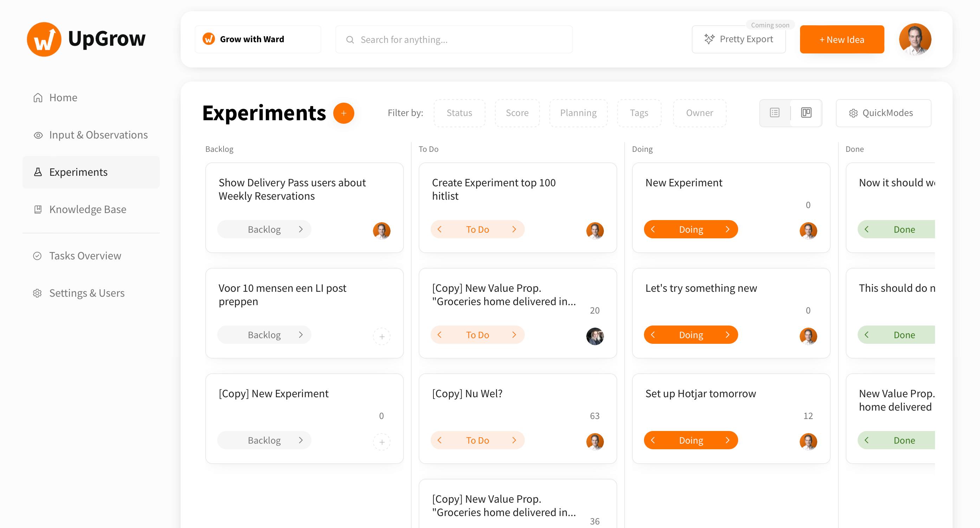Move [Copy] New Value Prop score 20 card forward
The width and height of the screenshot is (980, 528).
(514, 334)
